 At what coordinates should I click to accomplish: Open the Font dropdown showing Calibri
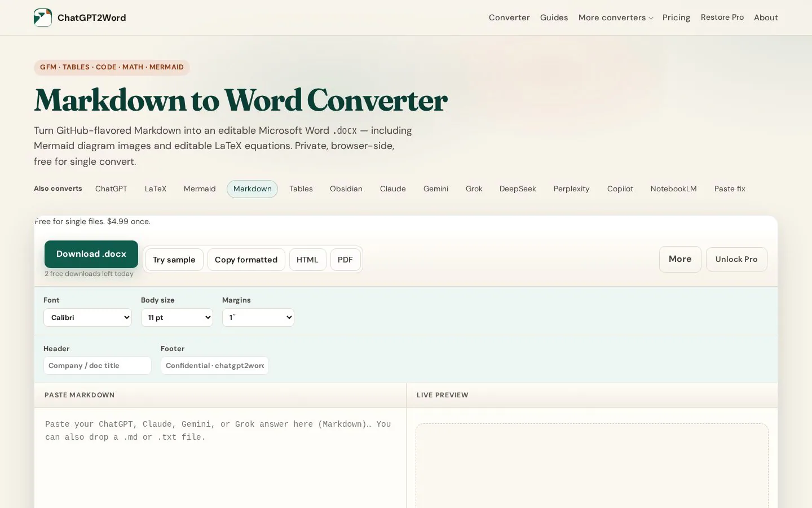[x=87, y=317]
